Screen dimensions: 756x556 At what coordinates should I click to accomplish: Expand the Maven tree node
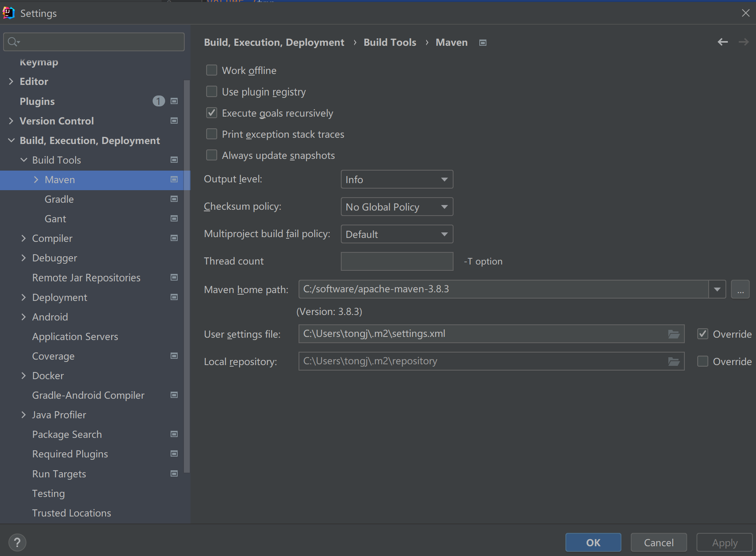[x=36, y=180]
